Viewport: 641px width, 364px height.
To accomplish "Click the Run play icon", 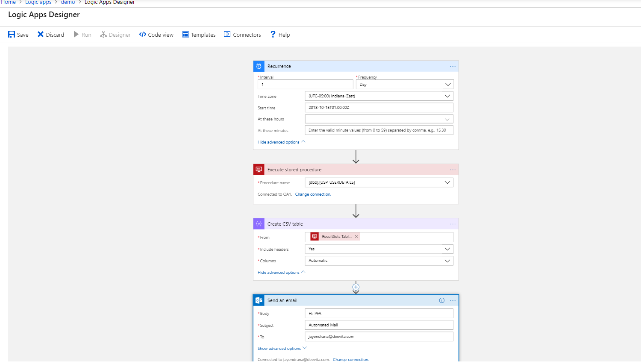I will 76,34.
